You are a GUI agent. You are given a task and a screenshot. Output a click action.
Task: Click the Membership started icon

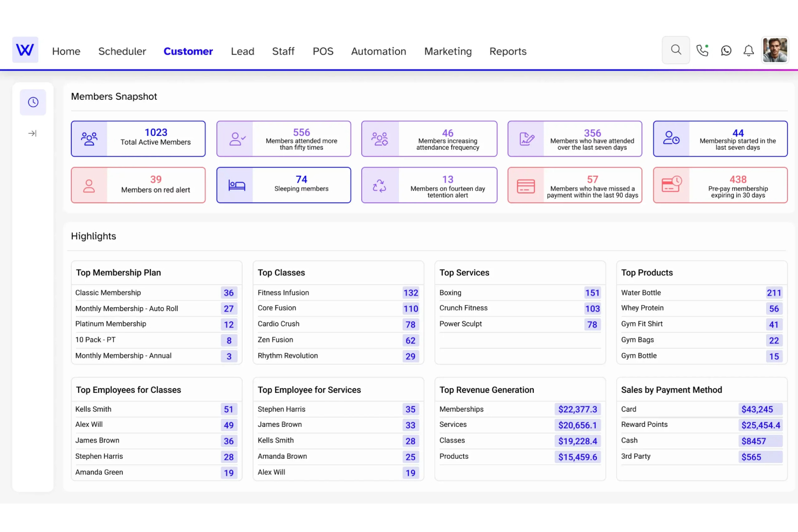(x=672, y=139)
